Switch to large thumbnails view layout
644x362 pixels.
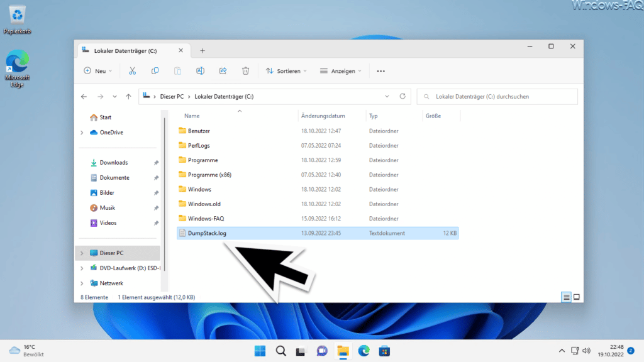pyautogui.click(x=577, y=297)
